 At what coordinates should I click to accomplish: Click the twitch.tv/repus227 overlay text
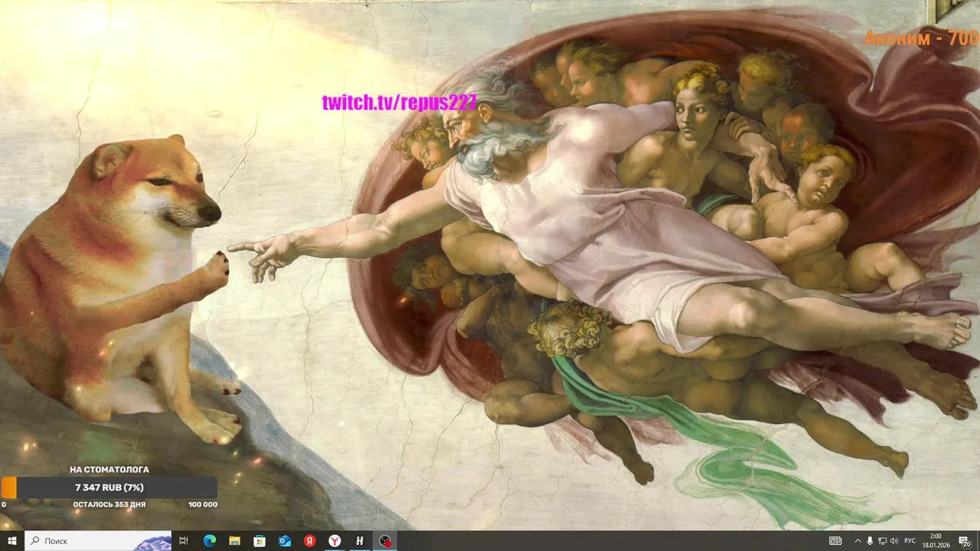399,103
